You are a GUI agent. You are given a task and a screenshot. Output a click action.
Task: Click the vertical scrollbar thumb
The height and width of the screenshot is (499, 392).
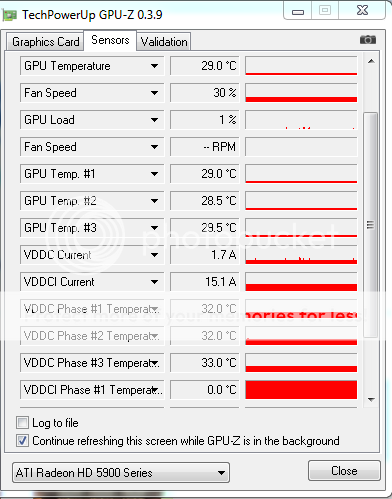pyautogui.click(x=370, y=225)
